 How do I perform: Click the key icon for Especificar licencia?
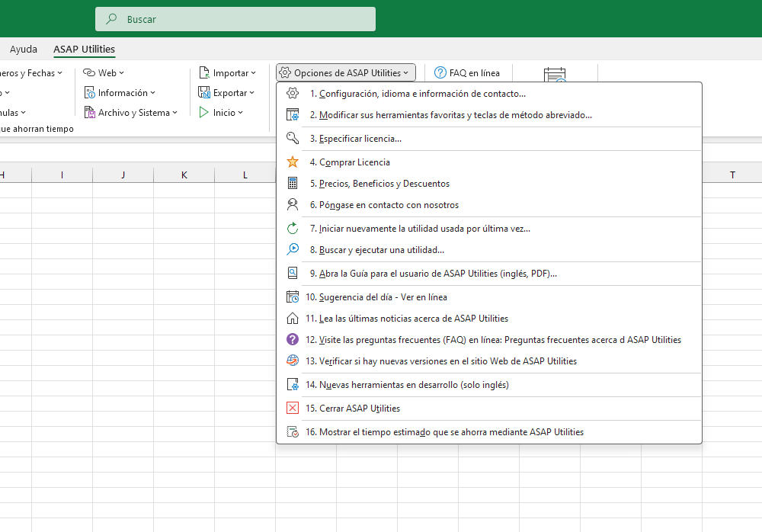coord(293,139)
